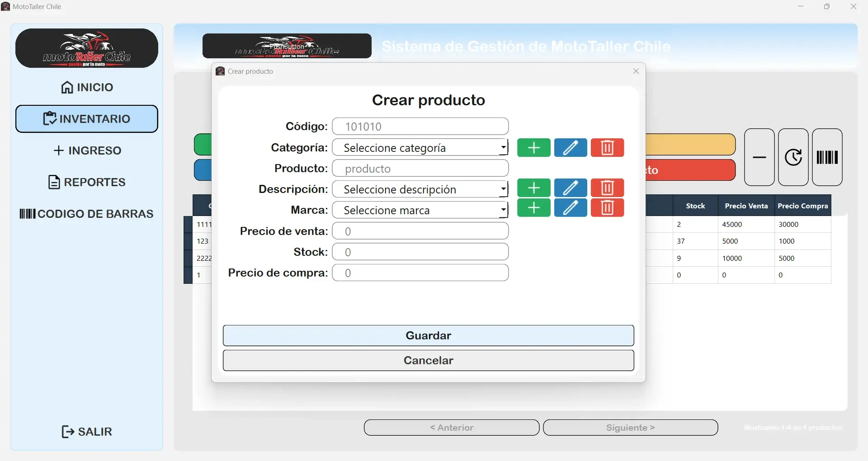This screenshot has width=868, height=461.
Task: Delete brand with red trash button
Action: tap(607, 208)
